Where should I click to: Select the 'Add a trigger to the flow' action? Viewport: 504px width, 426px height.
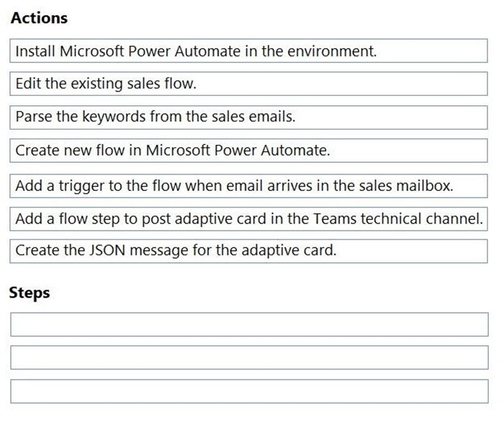pyautogui.click(x=249, y=185)
